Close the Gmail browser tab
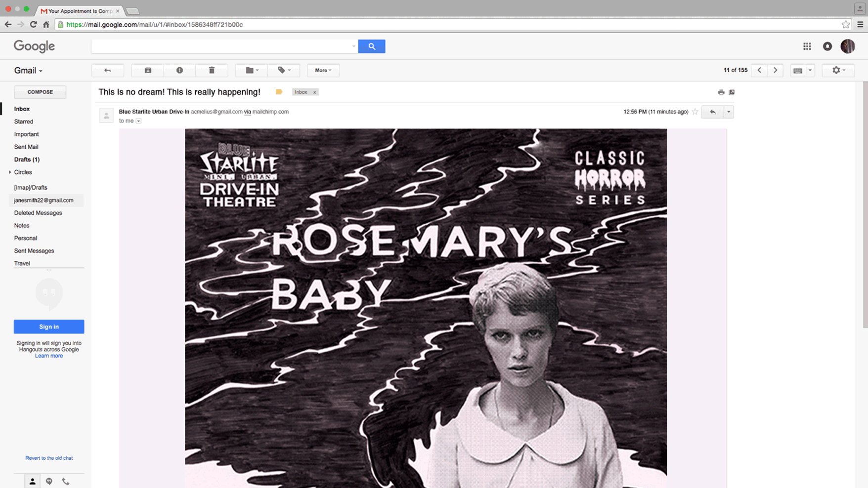868x488 pixels. [x=118, y=11]
